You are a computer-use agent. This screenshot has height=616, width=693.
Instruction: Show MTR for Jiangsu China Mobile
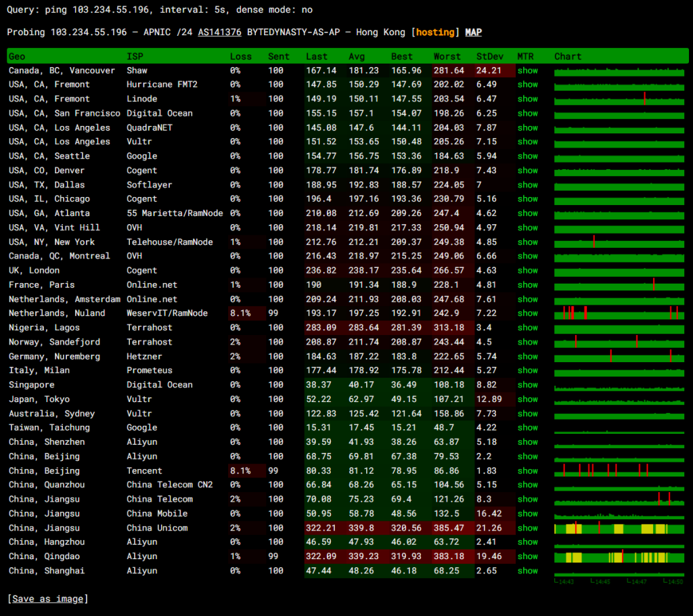pos(528,513)
